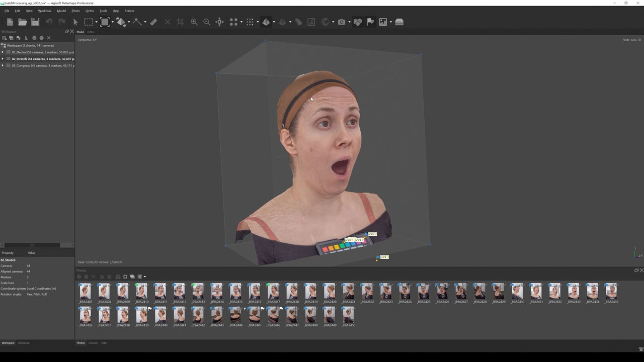The image size is (644, 362).
Task: Click the Show Cameras camera icon
Action: tap(342, 22)
